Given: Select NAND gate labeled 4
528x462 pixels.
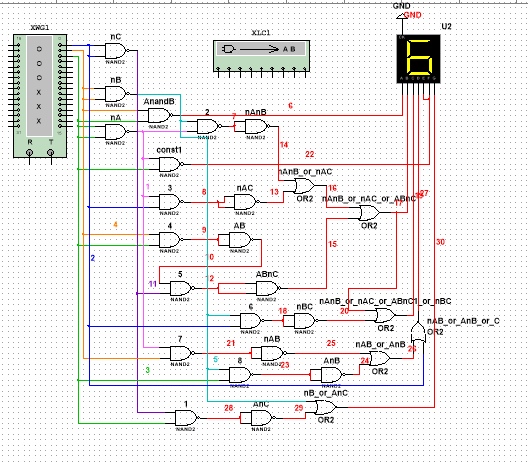Looking at the screenshot, I should tap(170, 240).
